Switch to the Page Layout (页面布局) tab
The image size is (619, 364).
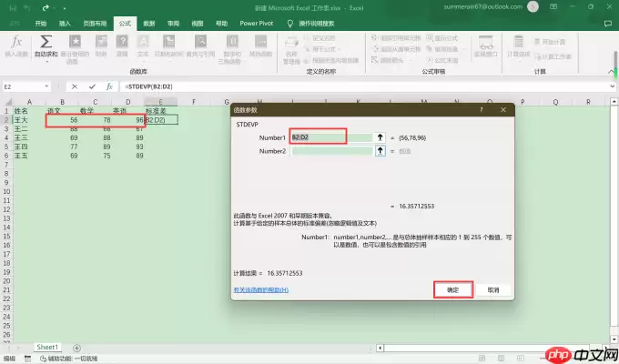(95, 24)
